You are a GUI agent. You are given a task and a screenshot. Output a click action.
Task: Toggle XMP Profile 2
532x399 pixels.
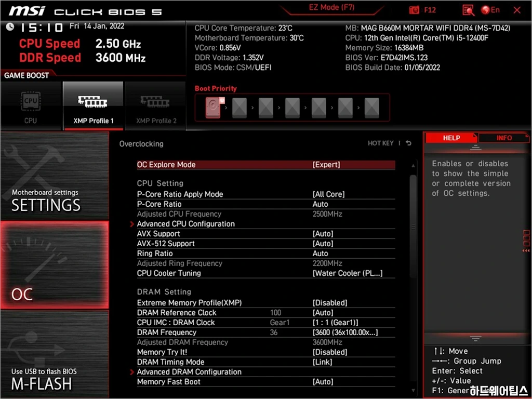tap(156, 105)
